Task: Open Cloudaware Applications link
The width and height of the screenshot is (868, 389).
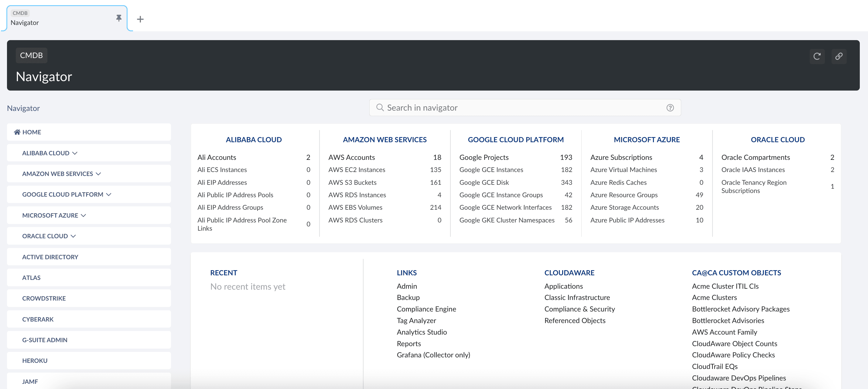Action: (x=563, y=286)
